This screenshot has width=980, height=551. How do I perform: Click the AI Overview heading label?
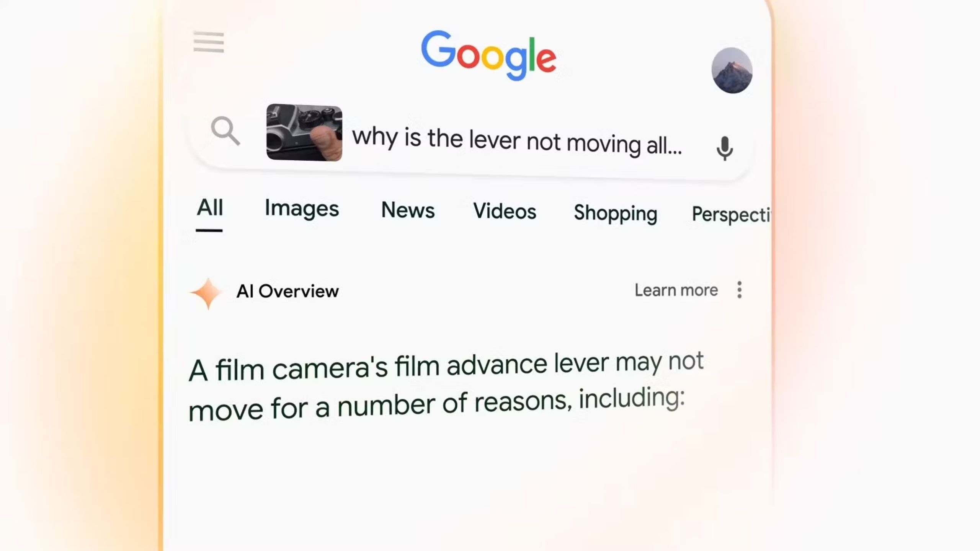point(287,291)
